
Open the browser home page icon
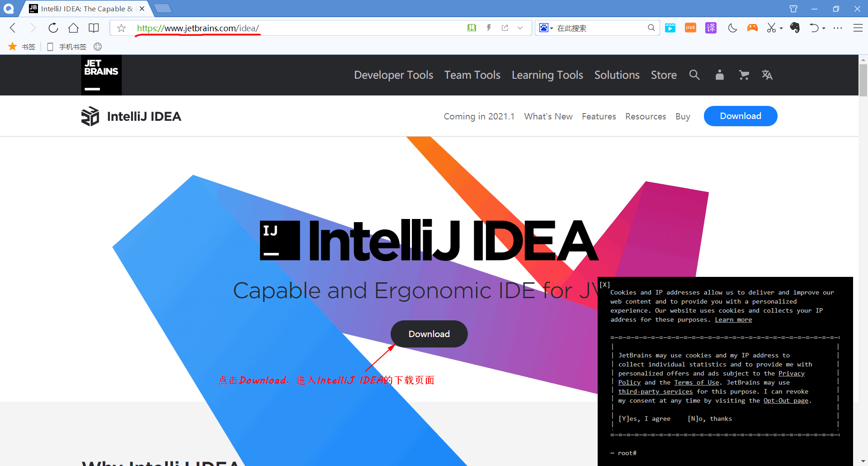tap(73, 28)
